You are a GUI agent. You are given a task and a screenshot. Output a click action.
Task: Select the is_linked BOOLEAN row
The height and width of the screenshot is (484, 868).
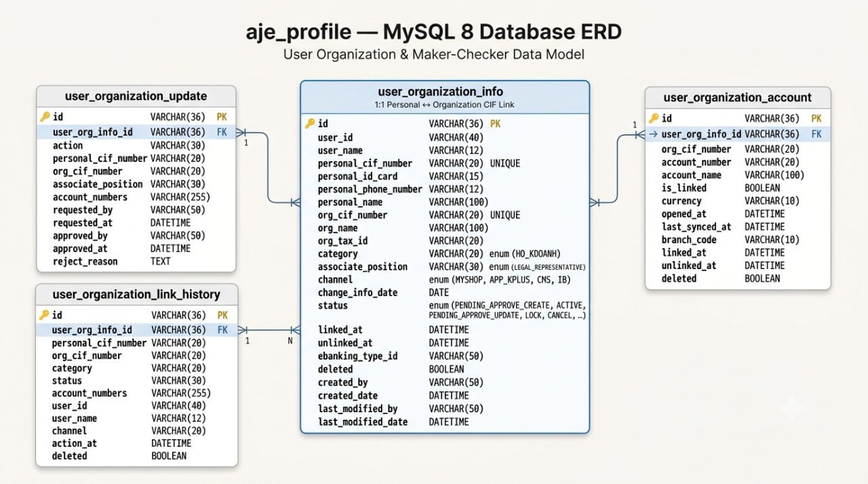point(738,188)
